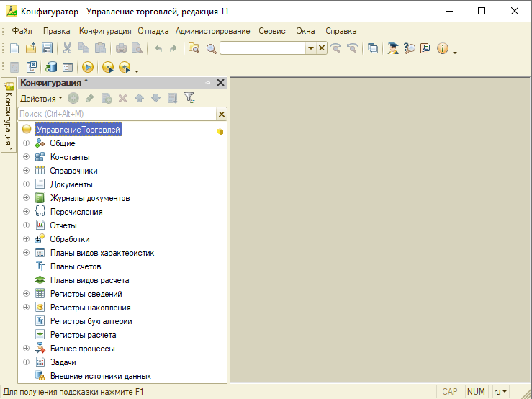Click the magnifier Find icon

click(212, 48)
